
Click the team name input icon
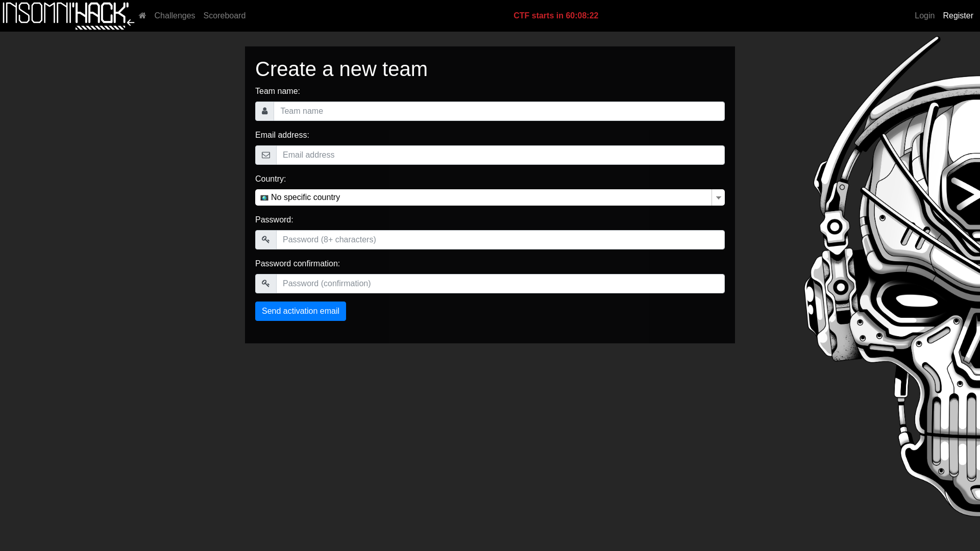click(x=264, y=111)
